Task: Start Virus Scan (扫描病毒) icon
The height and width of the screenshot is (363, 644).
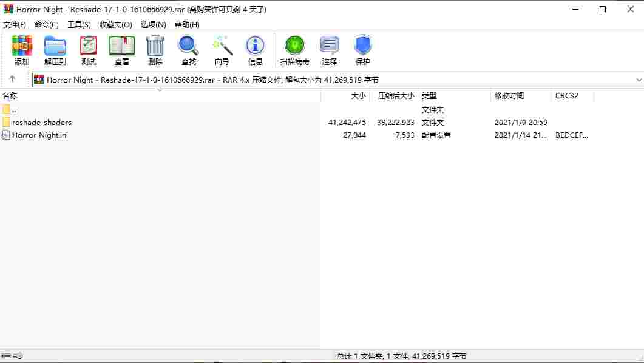Action: [x=294, y=50]
